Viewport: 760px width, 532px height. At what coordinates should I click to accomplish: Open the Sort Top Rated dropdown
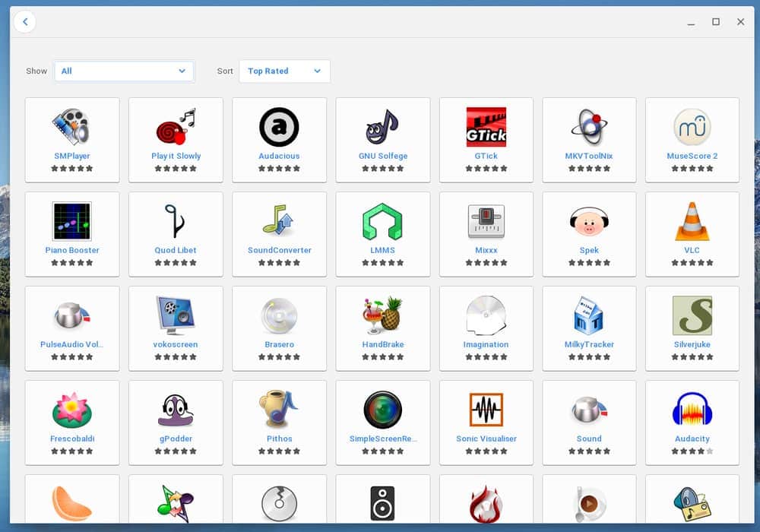click(x=284, y=71)
